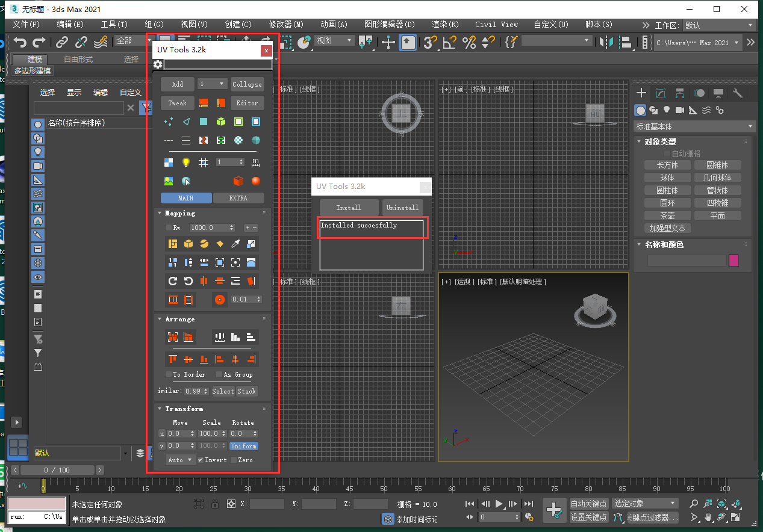Check the As Group option in Arrange
Image resolution: width=763 pixels, height=532 pixels.
tap(219, 374)
